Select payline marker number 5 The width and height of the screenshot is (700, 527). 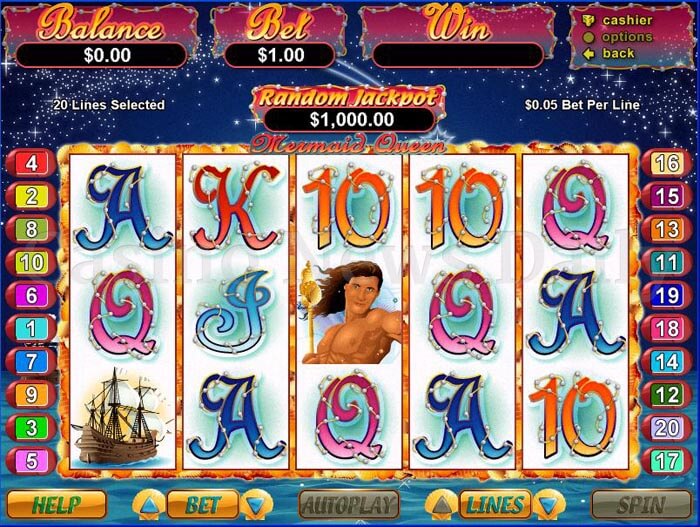pos(31,460)
